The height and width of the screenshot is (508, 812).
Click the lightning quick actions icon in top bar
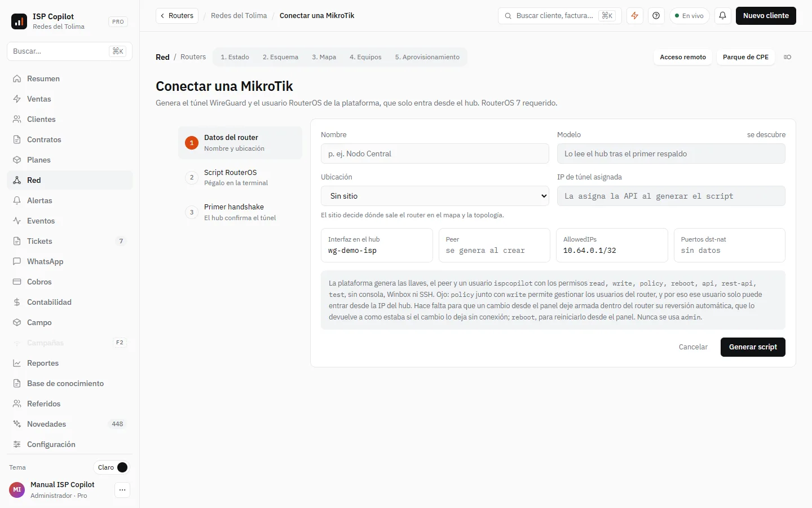pyautogui.click(x=635, y=16)
